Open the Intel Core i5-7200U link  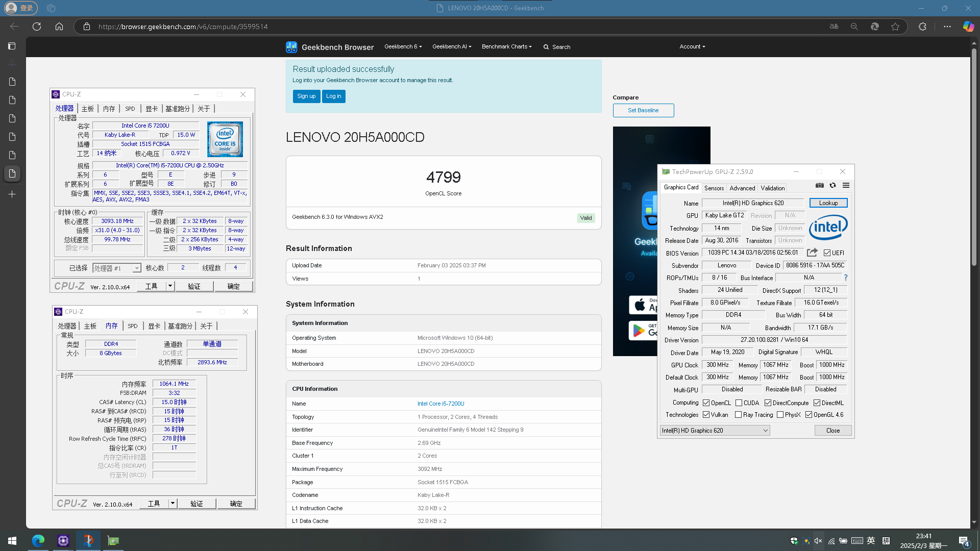(x=441, y=404)
